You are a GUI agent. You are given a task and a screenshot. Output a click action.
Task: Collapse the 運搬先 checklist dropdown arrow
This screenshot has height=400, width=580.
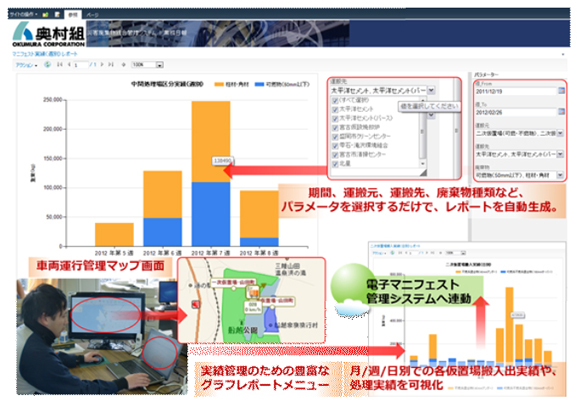pos(431,90)
